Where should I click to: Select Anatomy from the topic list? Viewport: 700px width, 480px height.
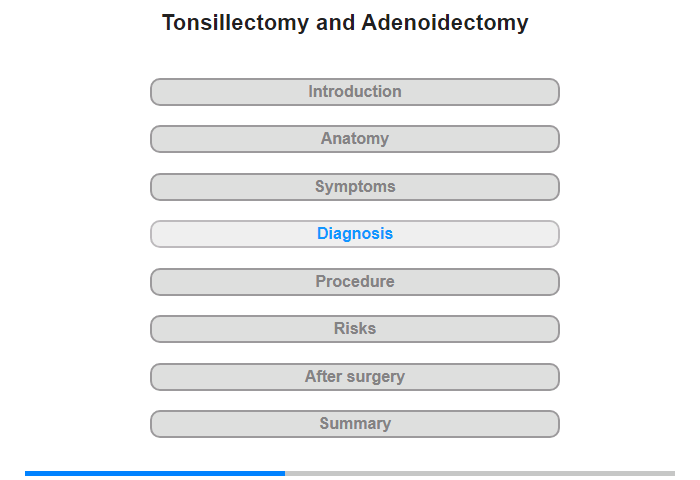point(354,139)
